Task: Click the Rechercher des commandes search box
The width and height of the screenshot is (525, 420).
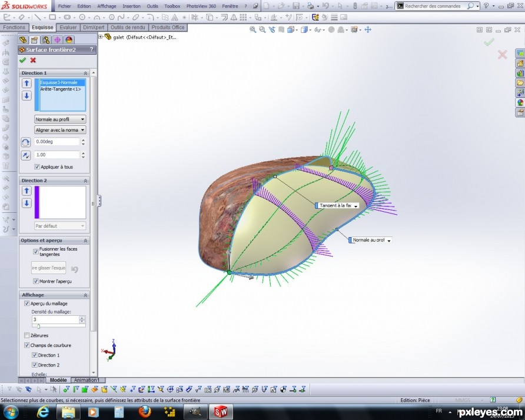Action: [x=433, y=6]
